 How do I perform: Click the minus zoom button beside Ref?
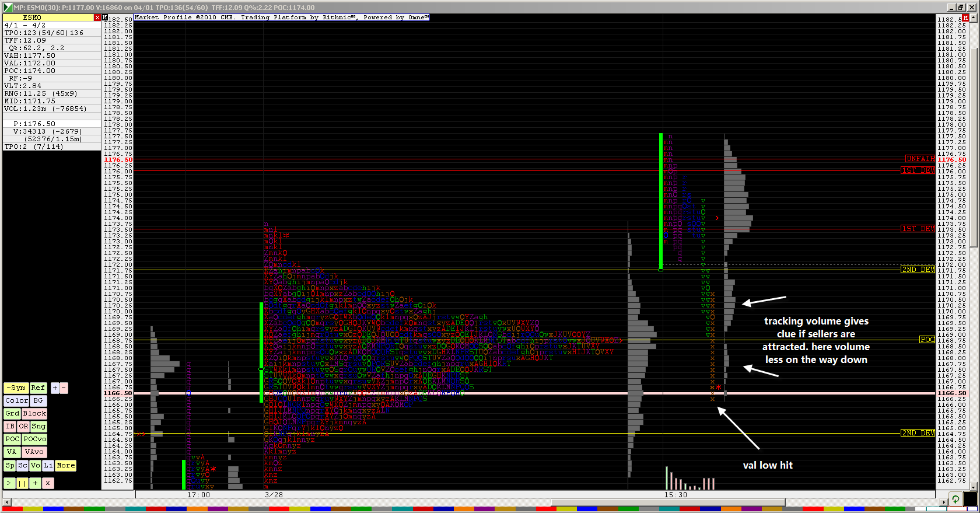pos(64,388)
